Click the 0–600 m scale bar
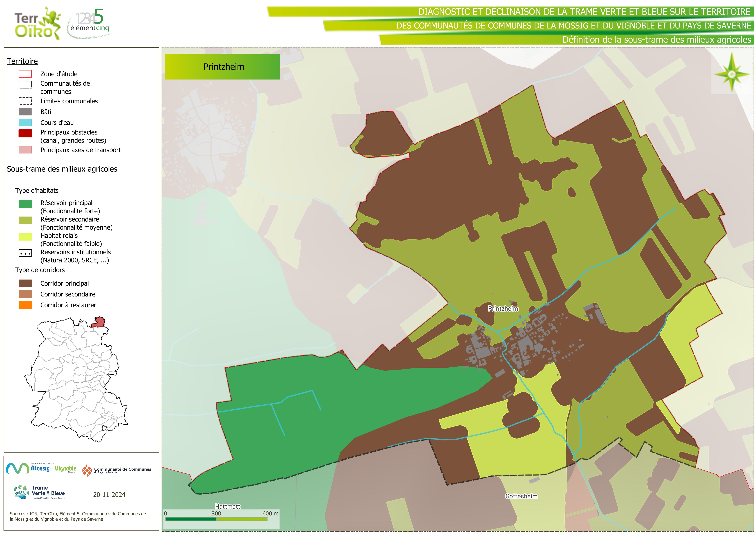The height and width of the screenshot is (534, 756). pyautogui.click(x=216, y=519)
